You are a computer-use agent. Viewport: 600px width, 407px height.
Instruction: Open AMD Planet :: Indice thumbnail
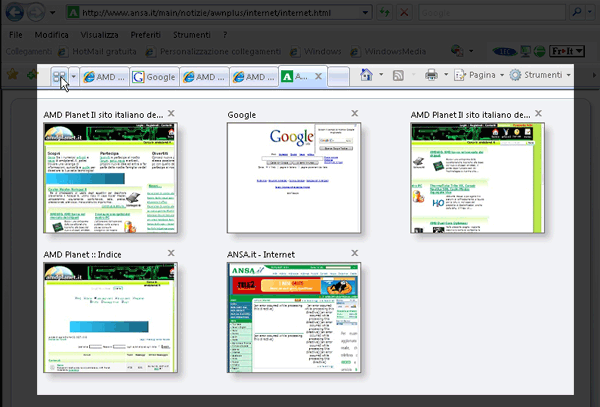coord(111,317)
